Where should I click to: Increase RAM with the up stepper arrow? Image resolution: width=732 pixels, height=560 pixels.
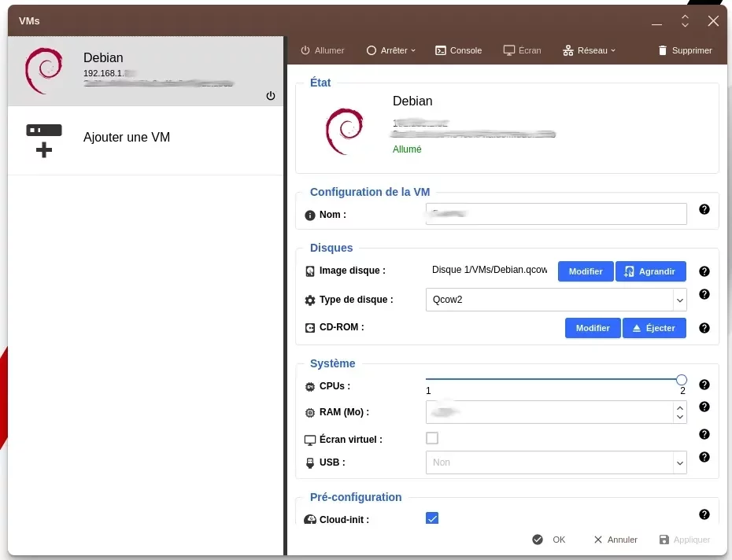pyautogui.click(x=680, y=408)
